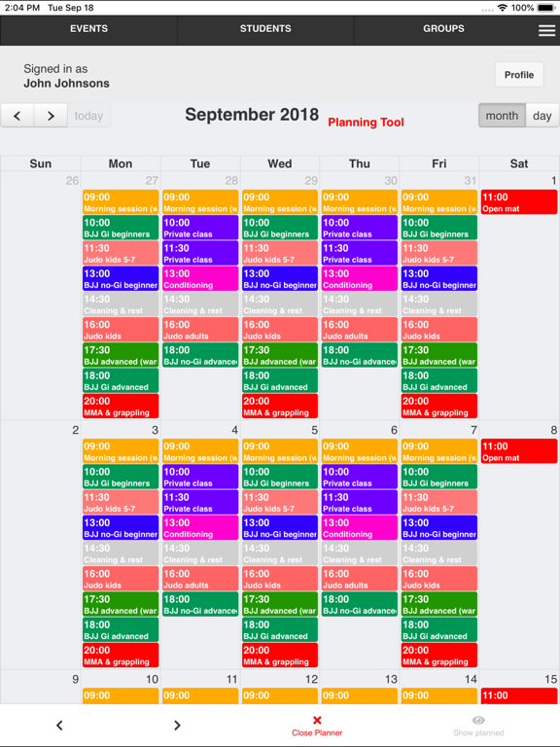
Task: Open Friday 31 MMA & grappling event
Action: point(439,407)
